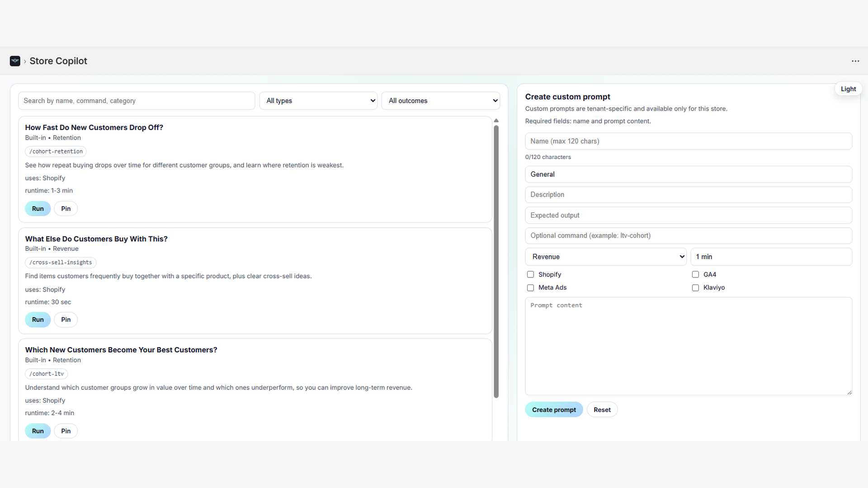Click the scrollbar up arrow in prompt list
Viewport: 868px width, 488px height.
pos(496,121)
